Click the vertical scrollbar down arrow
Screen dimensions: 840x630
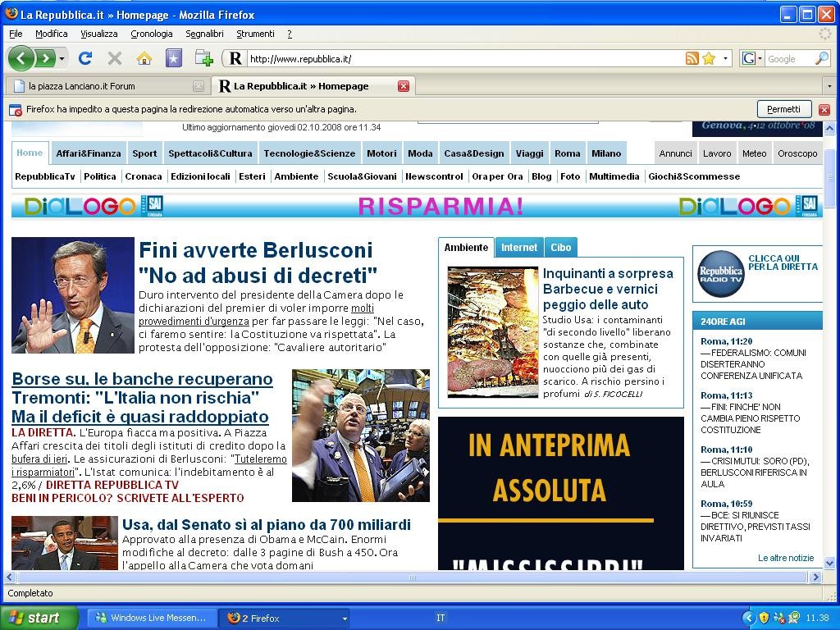coord(830,563)
